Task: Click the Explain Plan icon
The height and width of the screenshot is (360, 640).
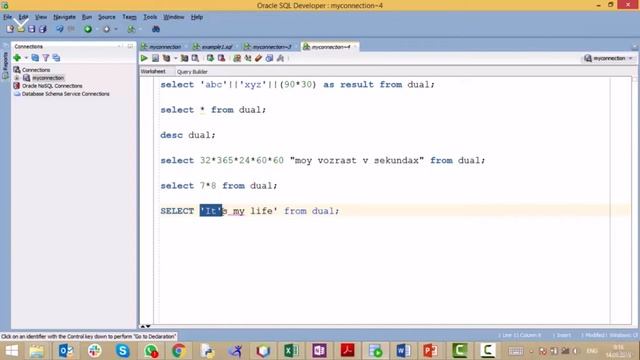Action: coord(167,58)
